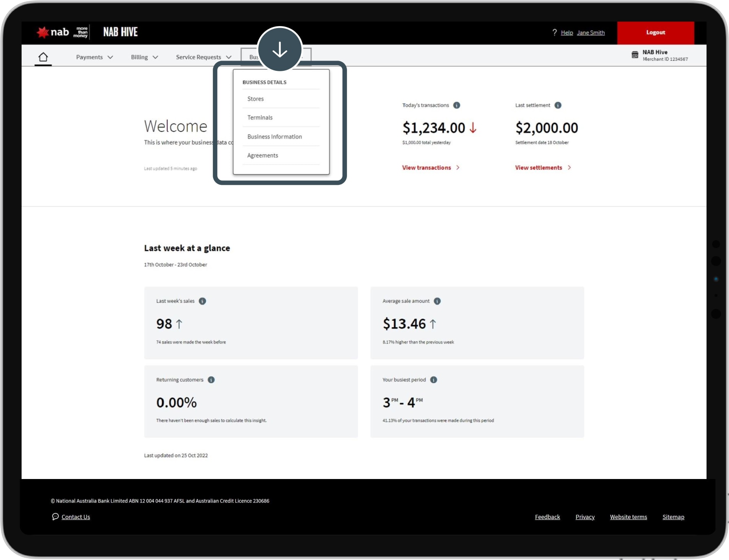Click info icon next to Last week's sales
Screen dimensions: 729x560
(202, 301)
